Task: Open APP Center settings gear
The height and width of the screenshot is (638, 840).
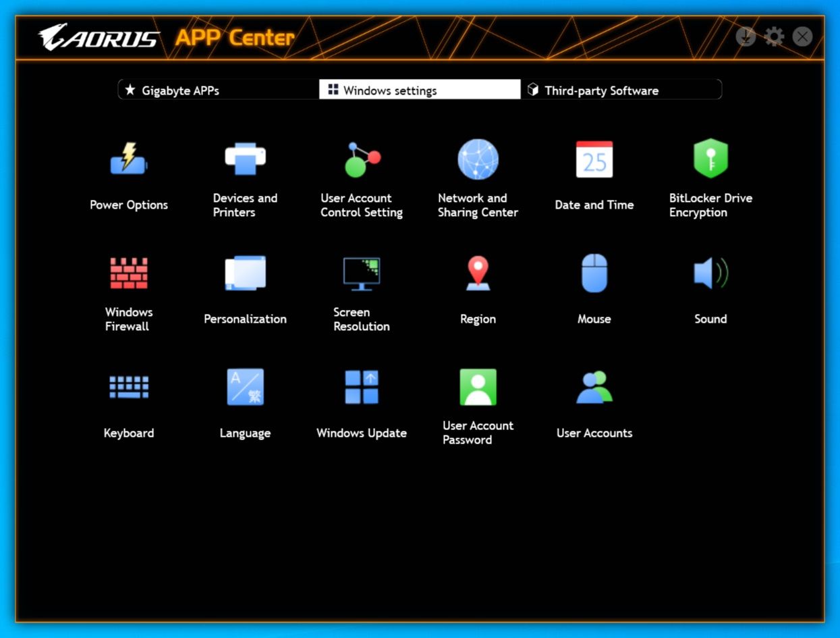Action: [774, 36]
